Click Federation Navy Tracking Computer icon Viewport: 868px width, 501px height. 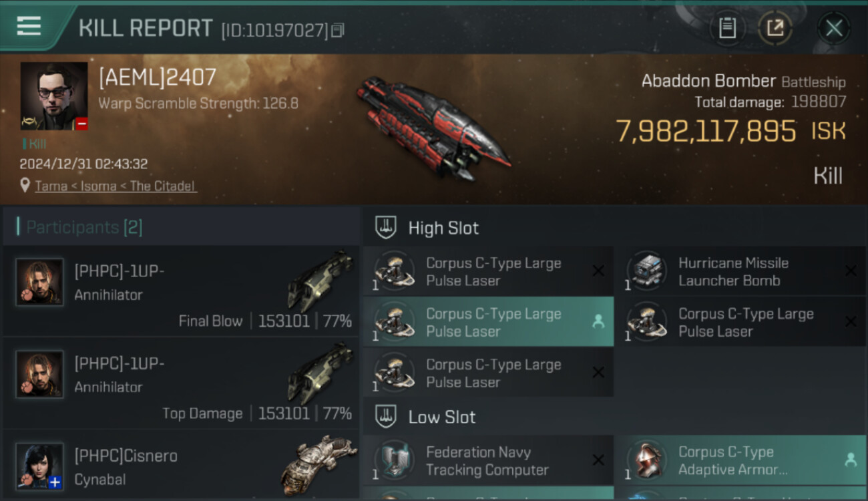pos(394,460)
